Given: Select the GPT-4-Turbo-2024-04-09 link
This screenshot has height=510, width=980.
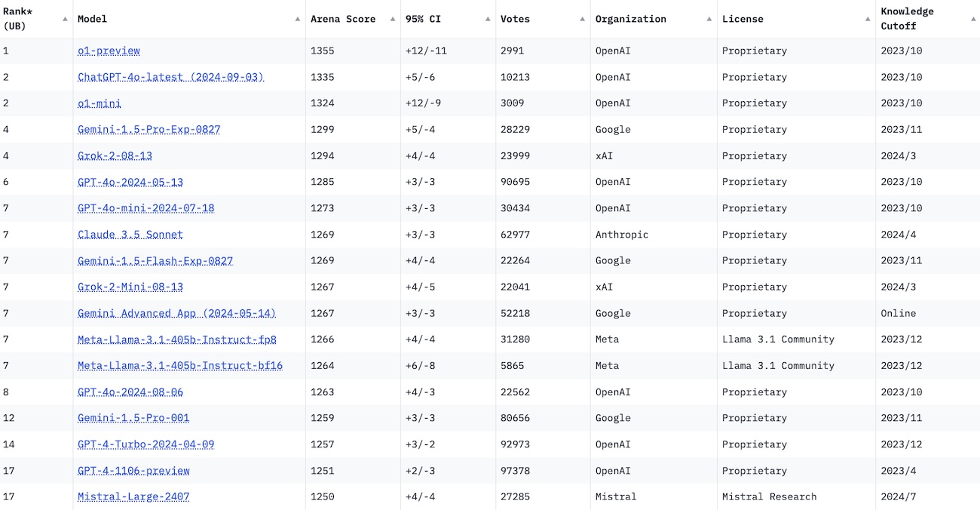Looking at the screenshot, I should coord(145,444).
